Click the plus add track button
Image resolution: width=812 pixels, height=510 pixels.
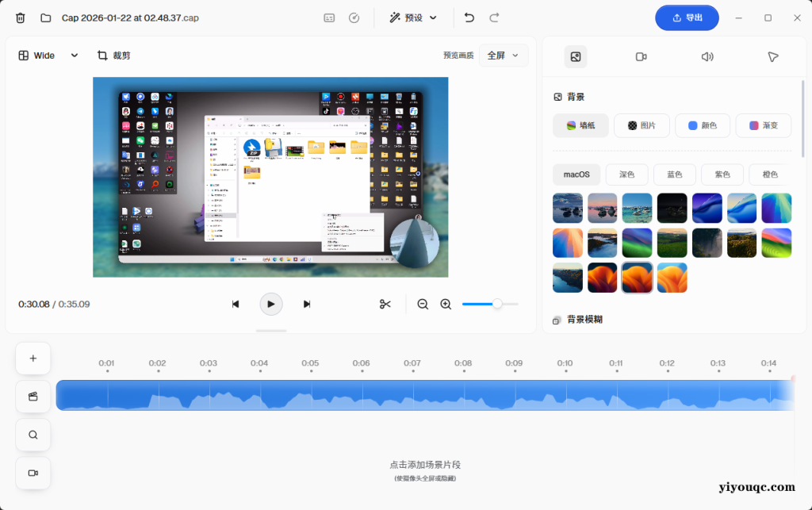(33, 359)
